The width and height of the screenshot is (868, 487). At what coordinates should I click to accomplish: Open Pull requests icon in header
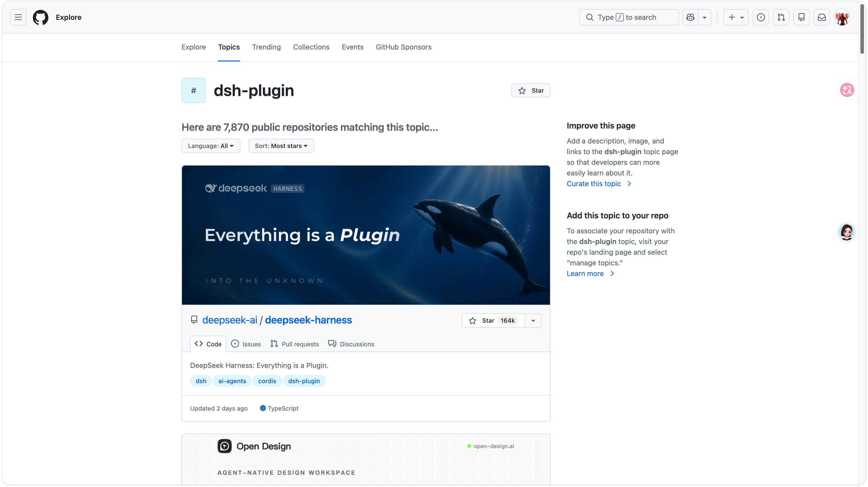(781, 17)
